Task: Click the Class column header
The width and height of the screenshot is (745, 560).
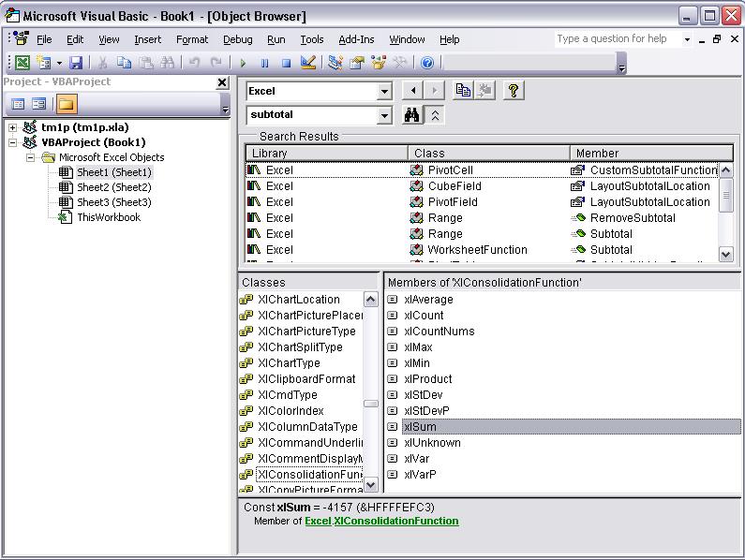Action: (x=489, y=153)
